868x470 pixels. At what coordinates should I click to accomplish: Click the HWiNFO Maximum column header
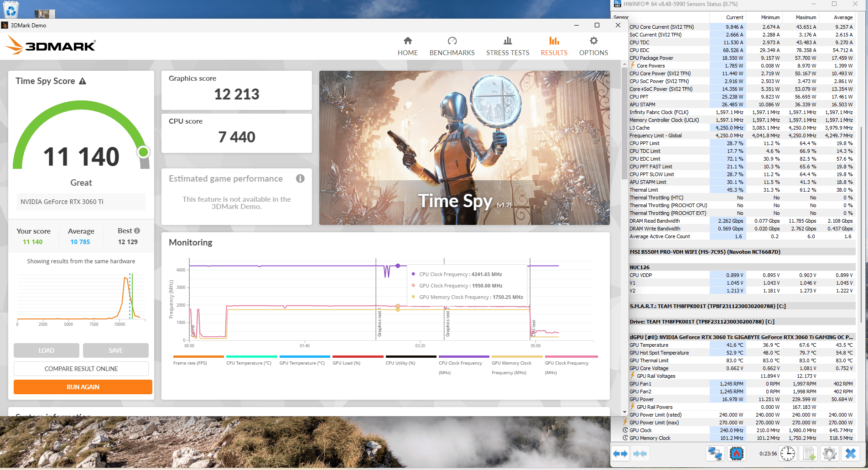coord(800,17)
